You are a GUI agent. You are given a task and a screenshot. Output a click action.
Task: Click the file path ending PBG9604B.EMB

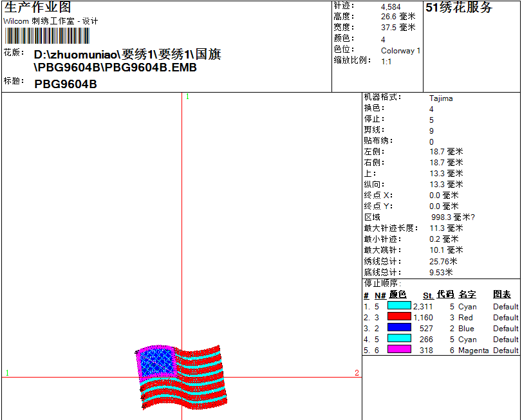pyautogui.click(x=127, y=60)
